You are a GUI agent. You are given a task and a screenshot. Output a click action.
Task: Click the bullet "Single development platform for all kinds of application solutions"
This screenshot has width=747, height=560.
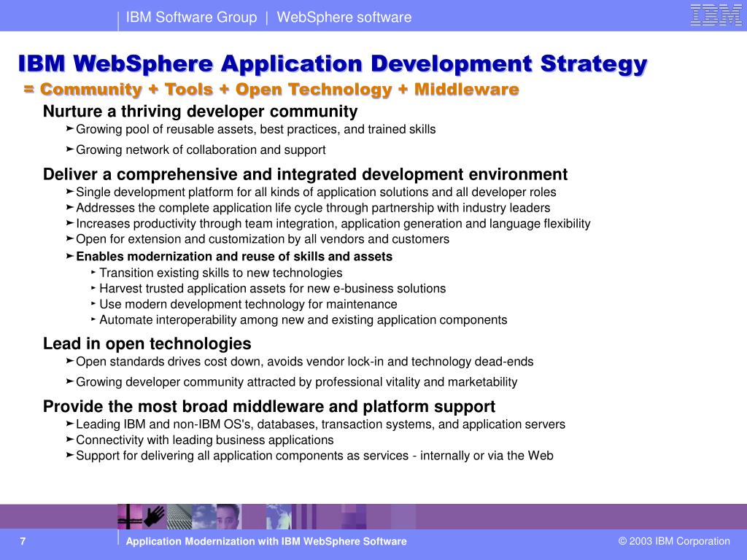click(316, 192)
